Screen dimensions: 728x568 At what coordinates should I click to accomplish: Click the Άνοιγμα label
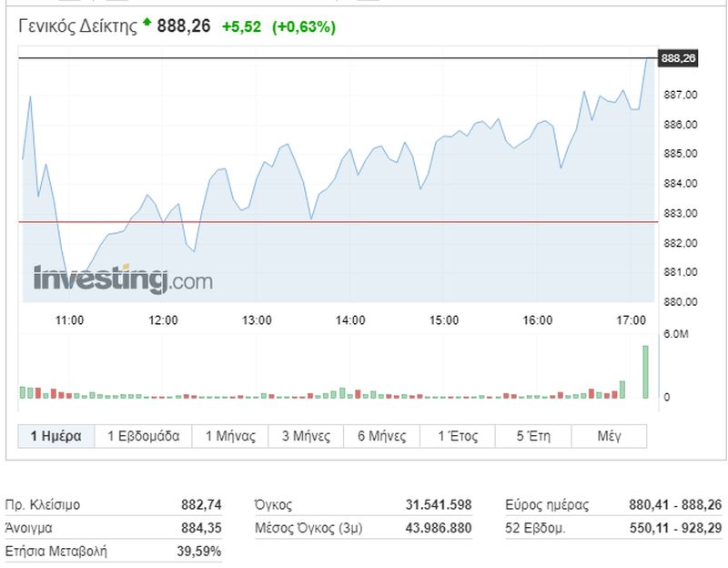[28, 528]
